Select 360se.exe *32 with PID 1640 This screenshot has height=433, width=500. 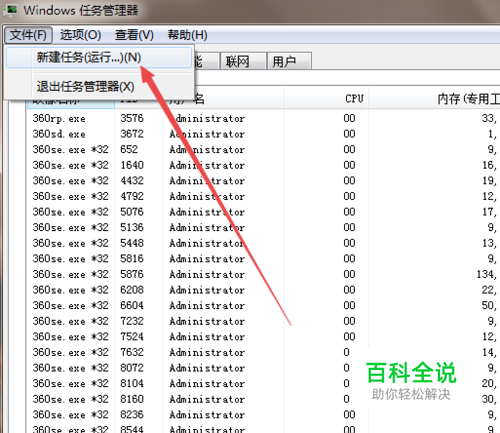click(71, 165)
